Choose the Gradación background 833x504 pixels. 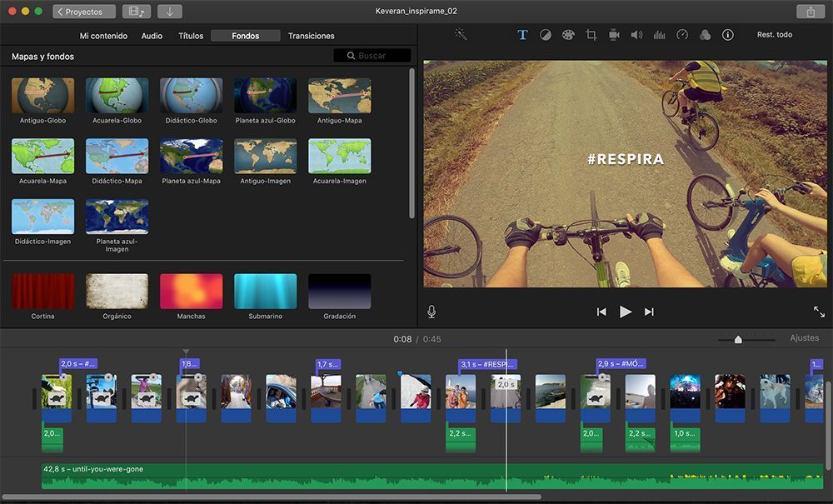click(340, 291)
